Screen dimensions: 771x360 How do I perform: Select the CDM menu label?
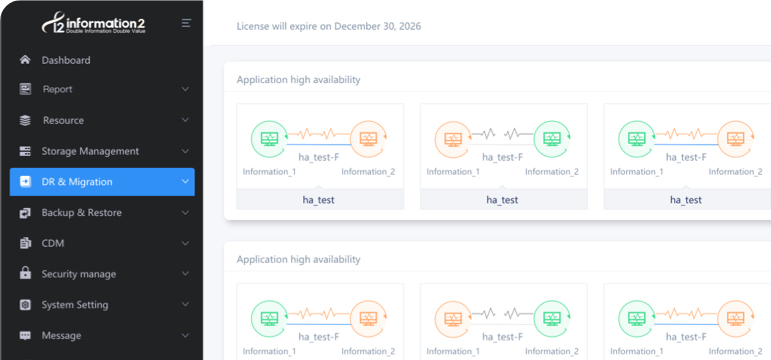pyautogui.click(x=53, y=243)
